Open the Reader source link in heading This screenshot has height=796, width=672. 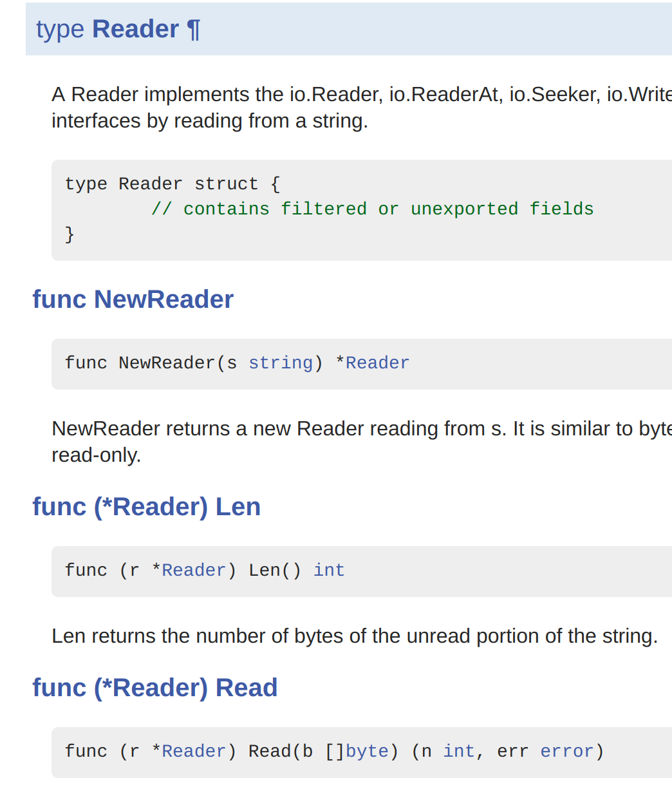tap(136, 30)
